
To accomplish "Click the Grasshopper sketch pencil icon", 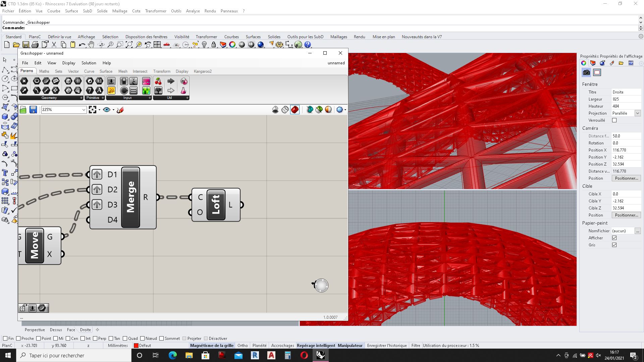I will click(120, 110).
